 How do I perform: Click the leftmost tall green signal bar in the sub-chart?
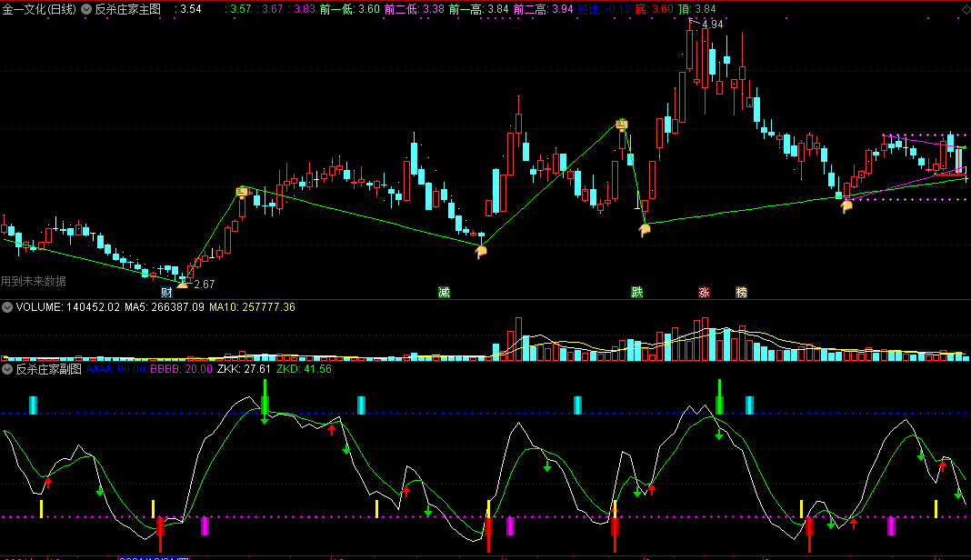coord(265,397)
